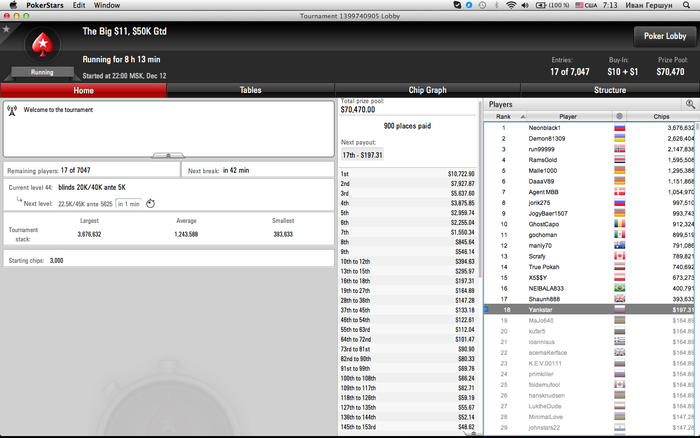This screenshot has height=438, width=700.
Task: Click manly70's Australia flag icon
Action: [x=619, y=246]
